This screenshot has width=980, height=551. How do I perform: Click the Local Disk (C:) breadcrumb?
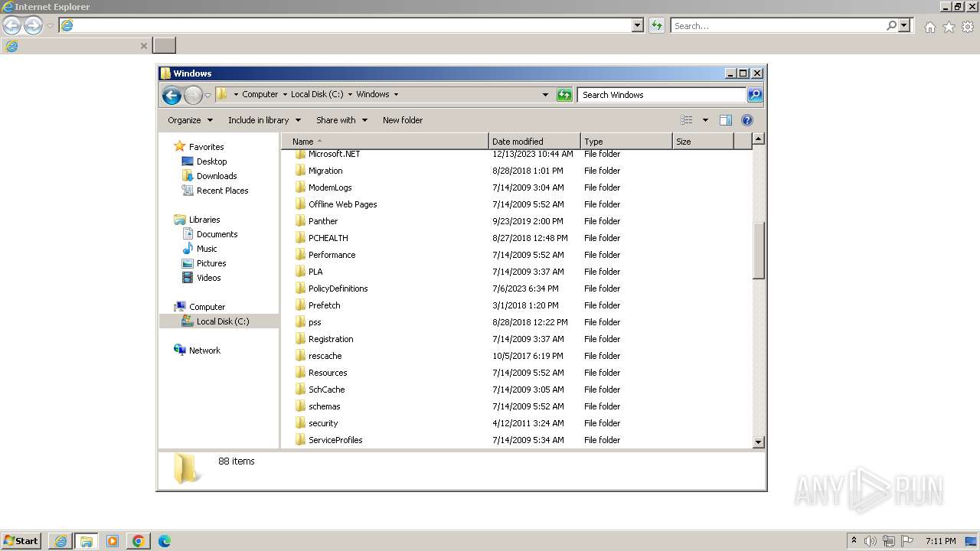[317, 94]
